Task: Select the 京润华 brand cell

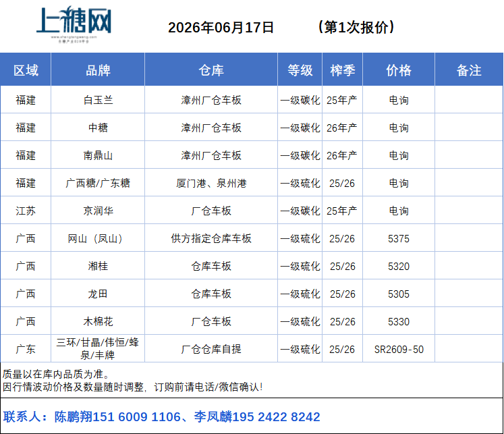Action: pyautogui.click(x=98, y=211)
